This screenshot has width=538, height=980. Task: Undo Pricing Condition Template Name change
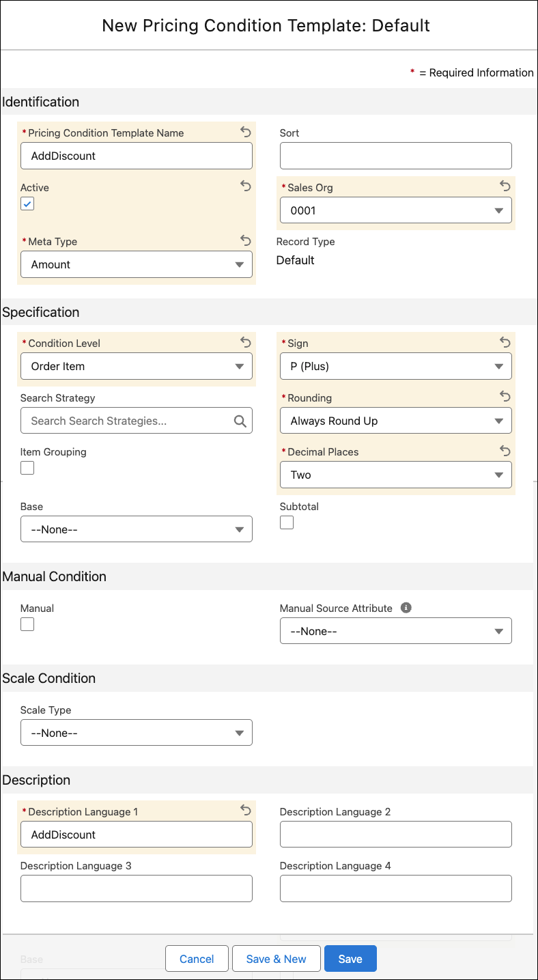coord(246,132)
